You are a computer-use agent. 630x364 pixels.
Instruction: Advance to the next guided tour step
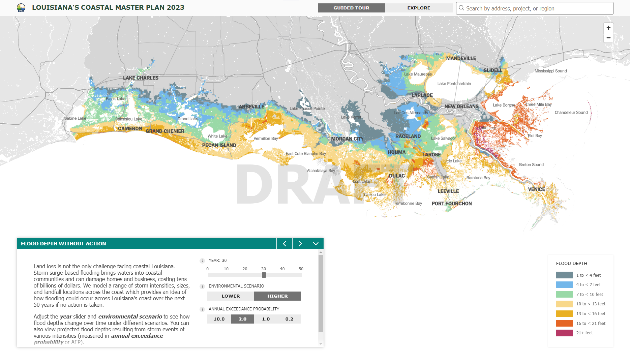[300, 243]
